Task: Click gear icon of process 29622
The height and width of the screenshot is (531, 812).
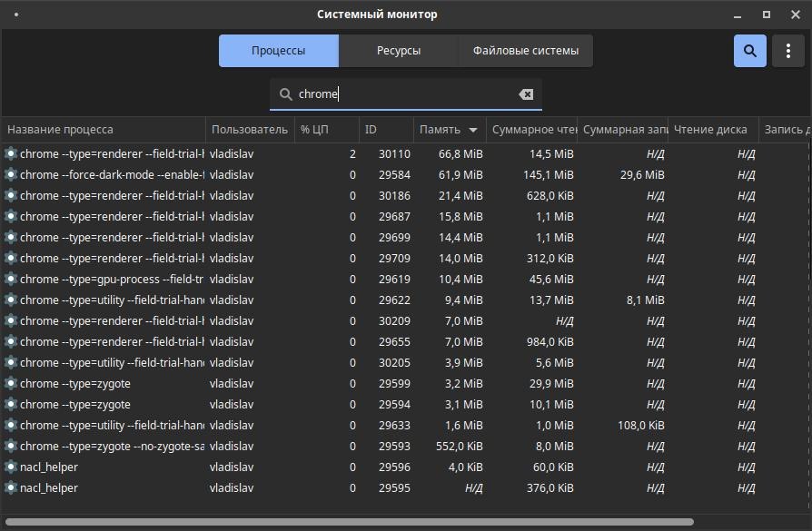Action: click(x=10, y=300)
